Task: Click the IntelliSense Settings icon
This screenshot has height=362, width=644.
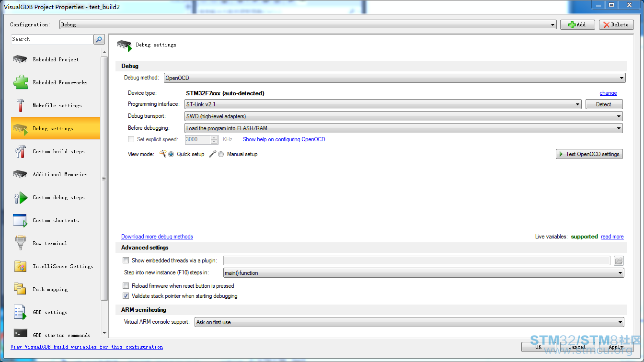Action: coord(20,266)
